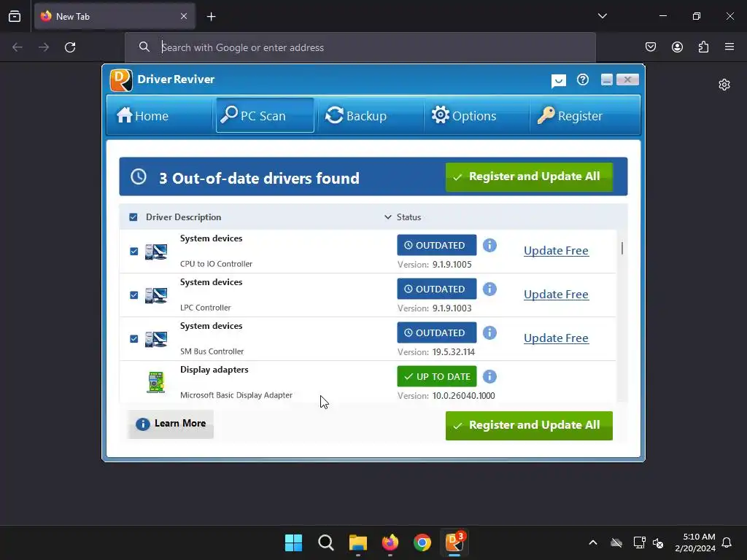Image resolution: width=747 pixels, height=560 pixels.
Task: Open Save to Pocket icon
Action: click(x=651, y=47)
